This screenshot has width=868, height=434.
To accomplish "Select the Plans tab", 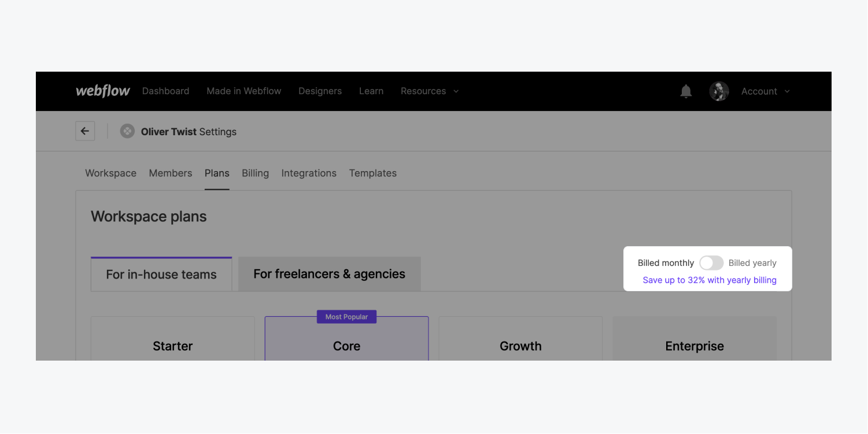I will tap(217, 173).
